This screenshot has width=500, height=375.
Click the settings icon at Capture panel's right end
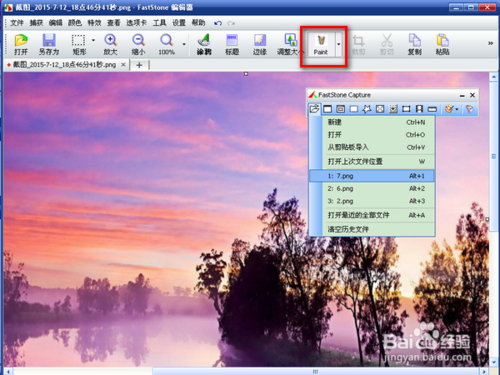coord(470,109)
